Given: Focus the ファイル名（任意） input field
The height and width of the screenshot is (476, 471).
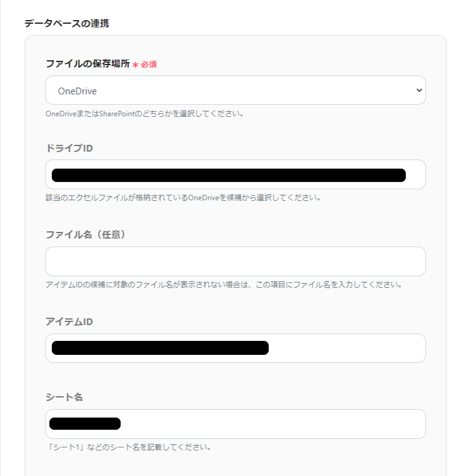Looking at the screenshot, I should click(x=235, y=262).
